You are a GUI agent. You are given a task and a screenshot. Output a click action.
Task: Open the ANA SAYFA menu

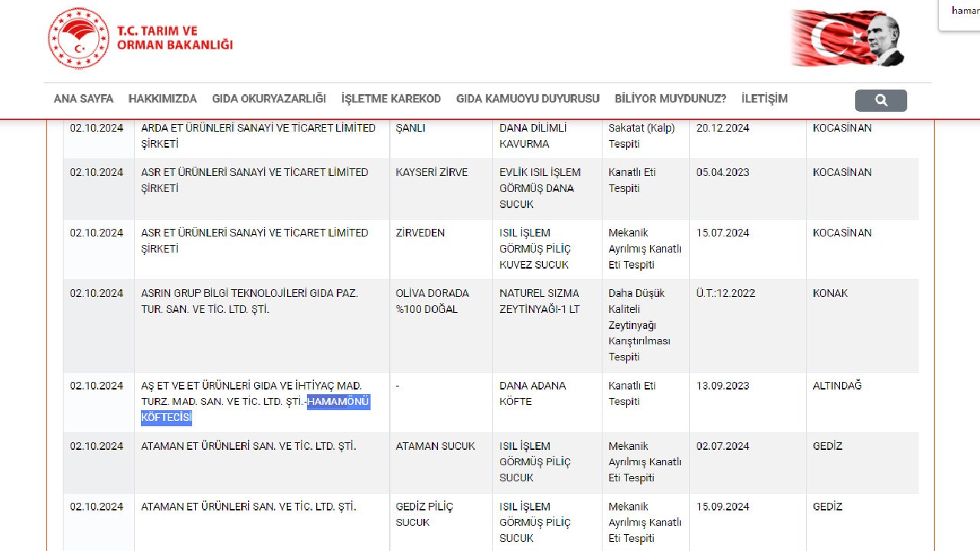click(x=83, y=99)
